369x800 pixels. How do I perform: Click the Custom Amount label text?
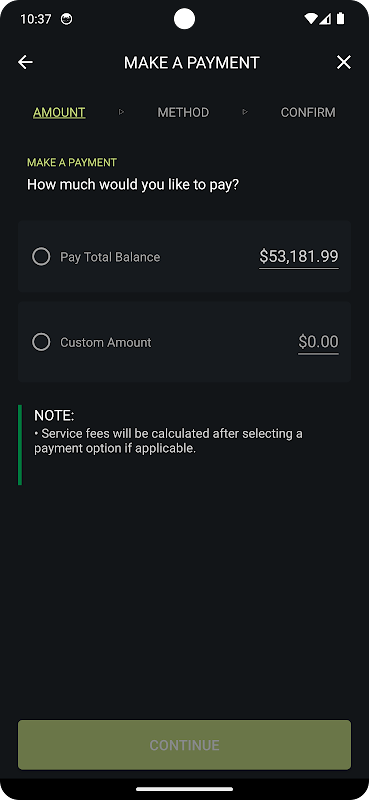(x=106, y=342)
